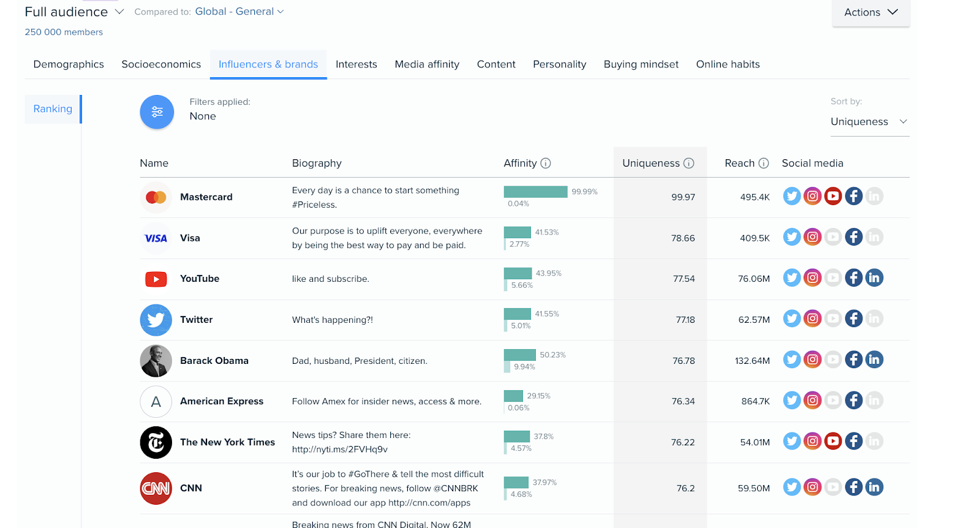Image resolution: width=980 pixels, height=528 pixels.
Task: Open Barack Obama's Facebook icon
Action: tap(854, 360)
